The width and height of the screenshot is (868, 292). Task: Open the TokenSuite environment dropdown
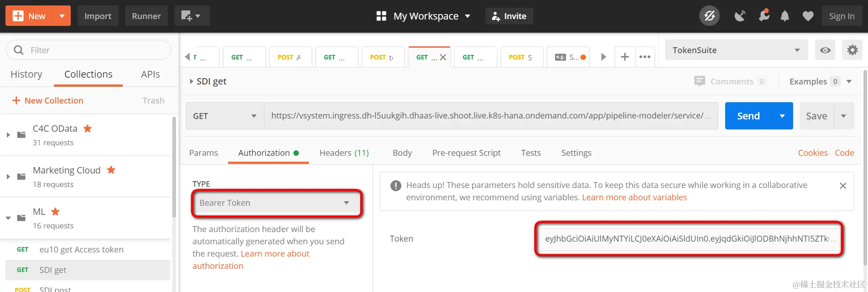tap(736, 50)
